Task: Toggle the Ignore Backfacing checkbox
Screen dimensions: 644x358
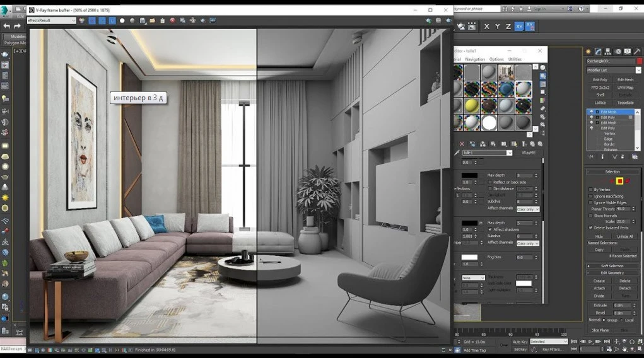Action: pos(591,196)
